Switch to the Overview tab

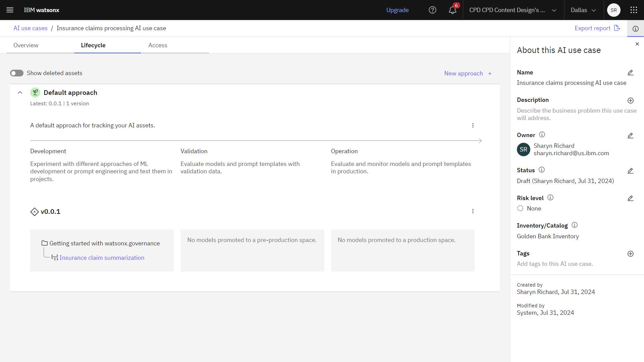(25, 45)
